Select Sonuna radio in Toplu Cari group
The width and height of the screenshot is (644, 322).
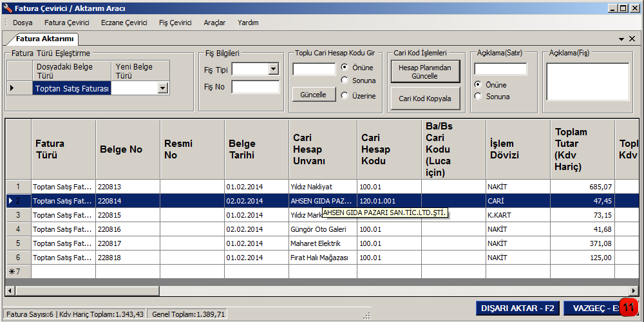coord(345,80)
